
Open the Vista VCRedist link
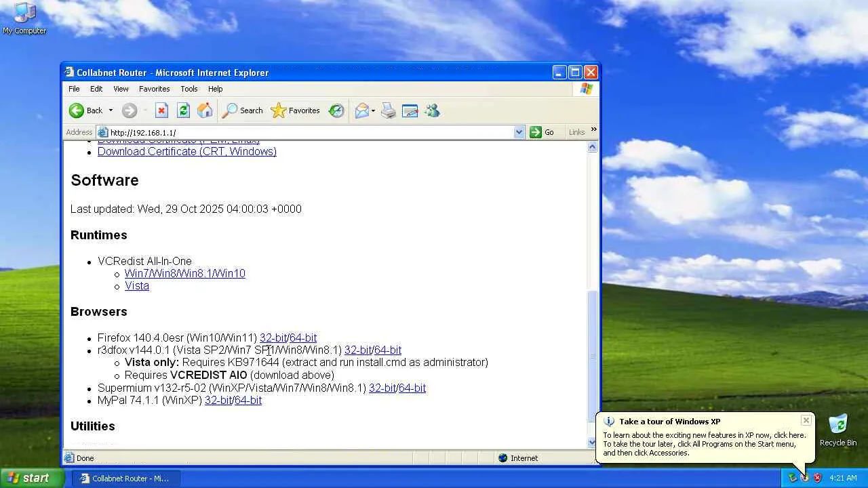point(137,285)
